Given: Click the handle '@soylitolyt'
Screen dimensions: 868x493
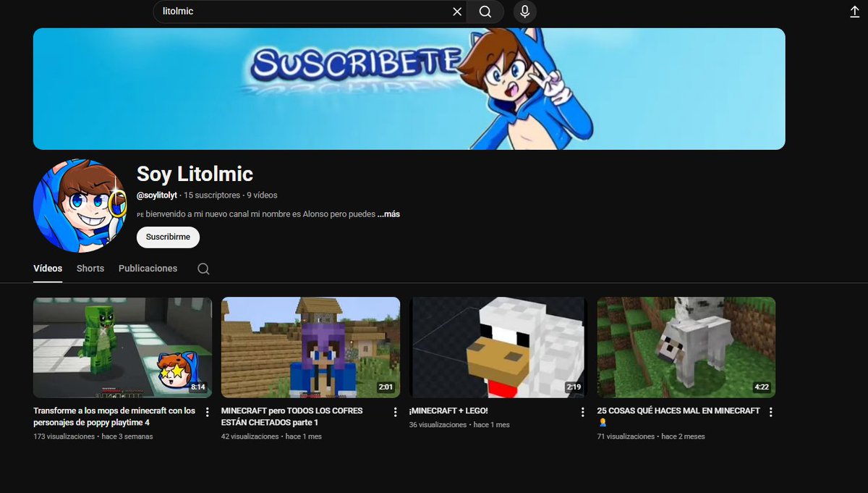Looking at the screenshot, I should pyautogui.click(x=157, y=195).
